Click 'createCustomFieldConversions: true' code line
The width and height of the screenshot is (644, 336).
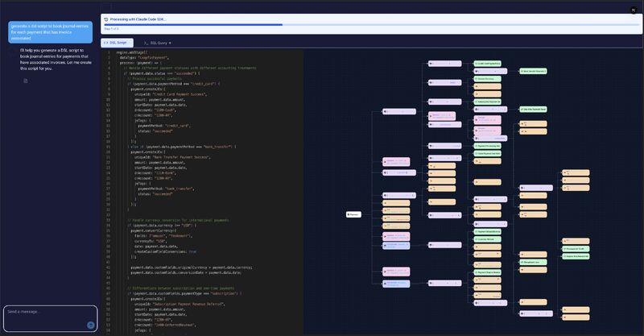point(165,251)
